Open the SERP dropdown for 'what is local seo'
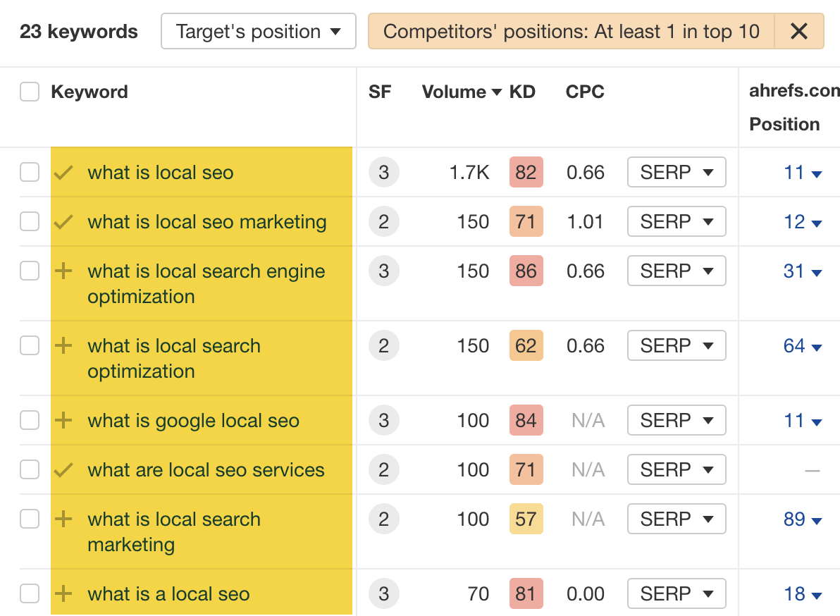 click(676, 171)
